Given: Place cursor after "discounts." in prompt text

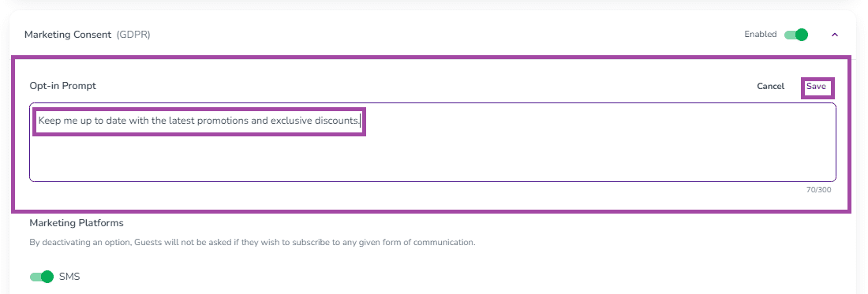Looking at the screenshot, I should coord(361,121).
